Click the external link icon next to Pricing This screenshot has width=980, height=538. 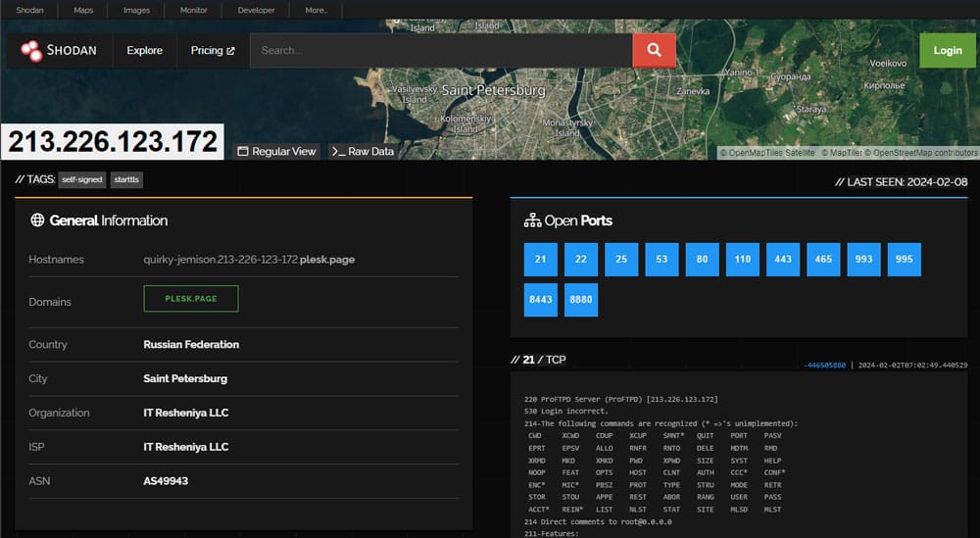pyautogui.click(x=230, y=51)
